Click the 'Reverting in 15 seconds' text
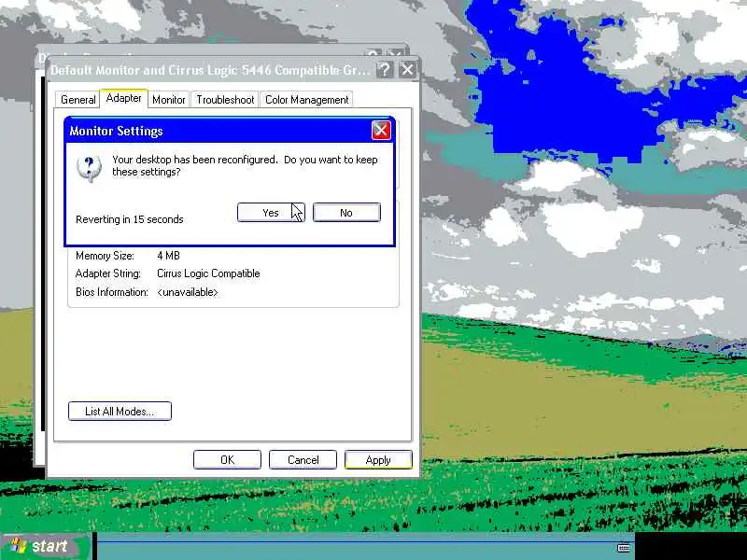 (130, 219)
